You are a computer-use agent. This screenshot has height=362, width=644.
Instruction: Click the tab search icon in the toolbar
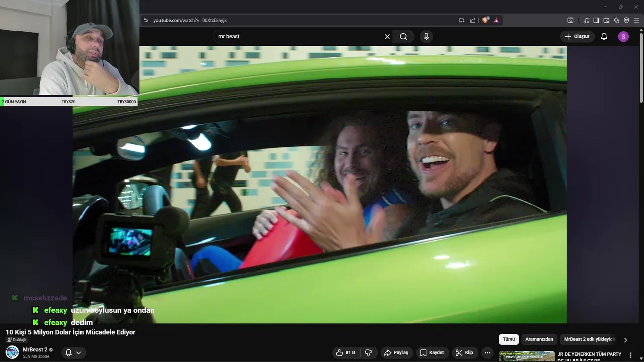coord(570,20)
